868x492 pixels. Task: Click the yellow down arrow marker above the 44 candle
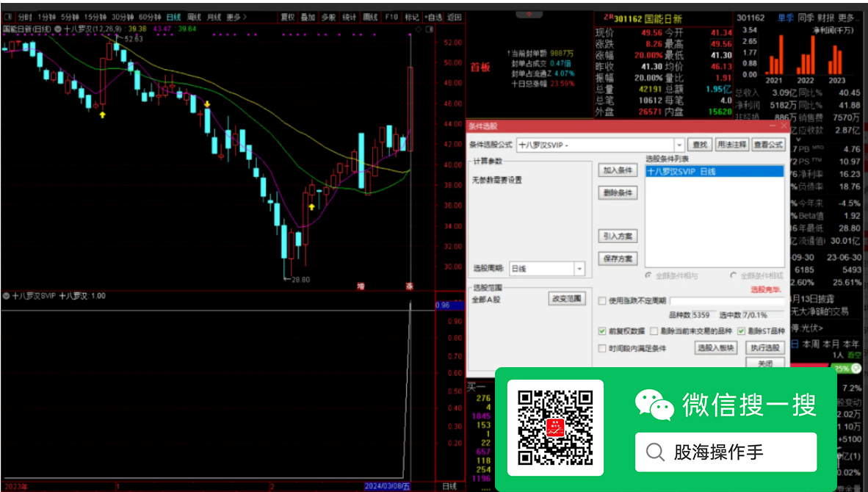tap(207, 104)
